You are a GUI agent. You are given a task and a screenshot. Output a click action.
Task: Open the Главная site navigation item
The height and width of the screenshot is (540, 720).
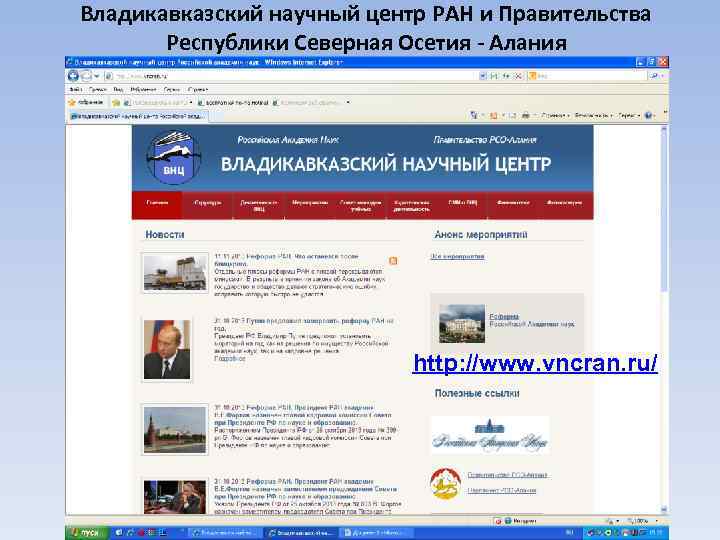157,205
